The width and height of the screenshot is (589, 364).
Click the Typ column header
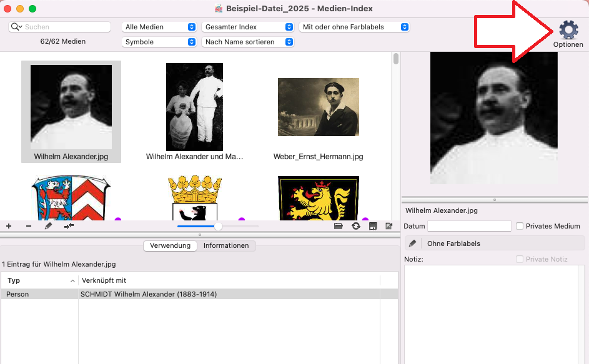pyautogui.click(x=39, y=281)
